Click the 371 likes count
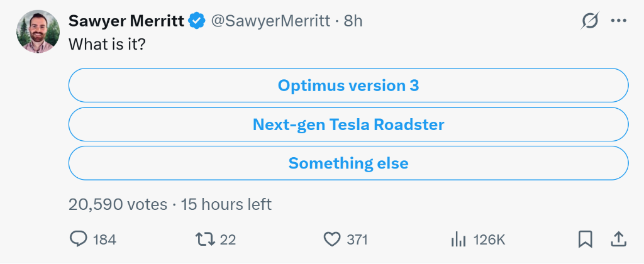Viewport: 644px width, 264px height. pos(357,239)
